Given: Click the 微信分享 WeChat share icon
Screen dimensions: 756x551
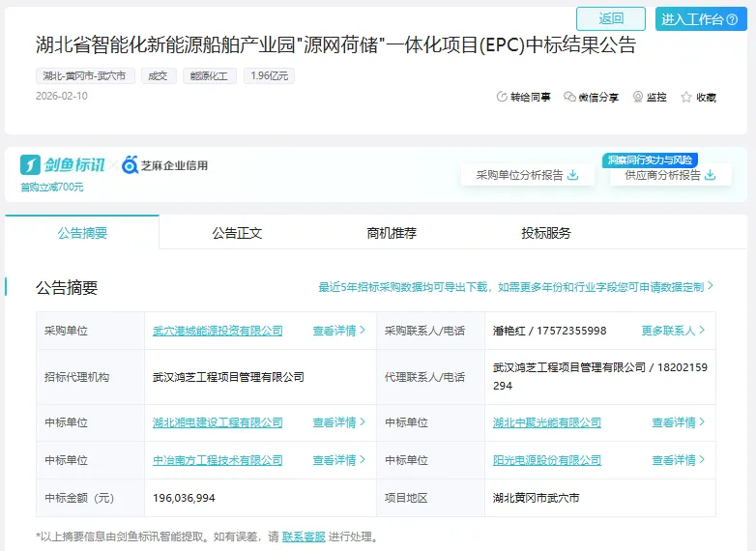Looking at the screenshot, I should (569, 97).
